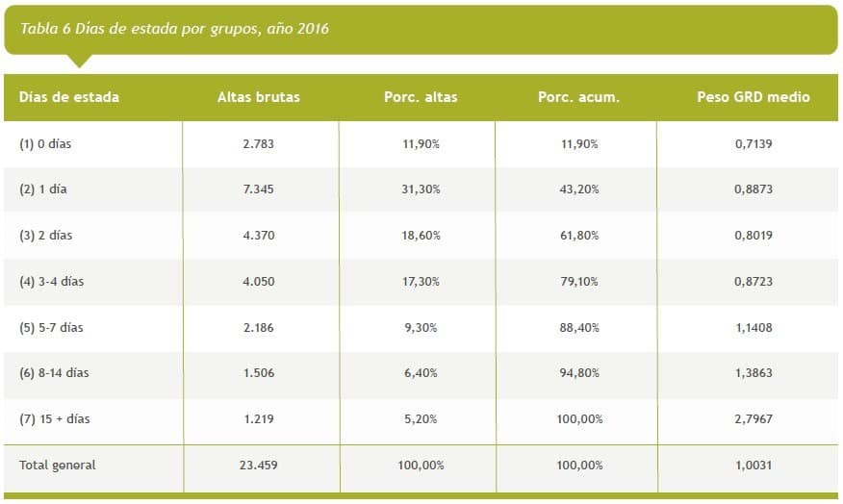This screenshot has width=843, height=504.
Task: Click the '(1) 0 días' row label
Action: [x=46, y=144]
